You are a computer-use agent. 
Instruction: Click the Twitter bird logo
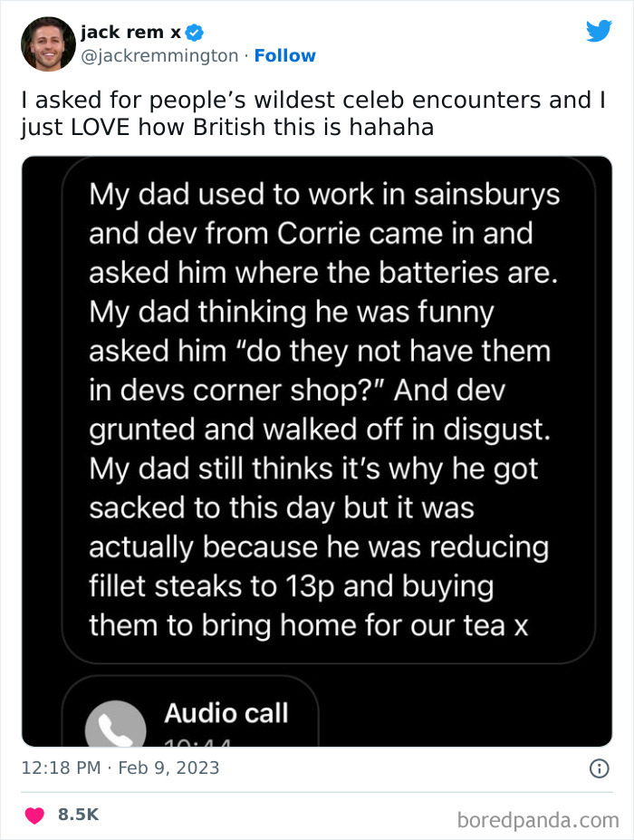pyautogui.click(x=600, y=31)
